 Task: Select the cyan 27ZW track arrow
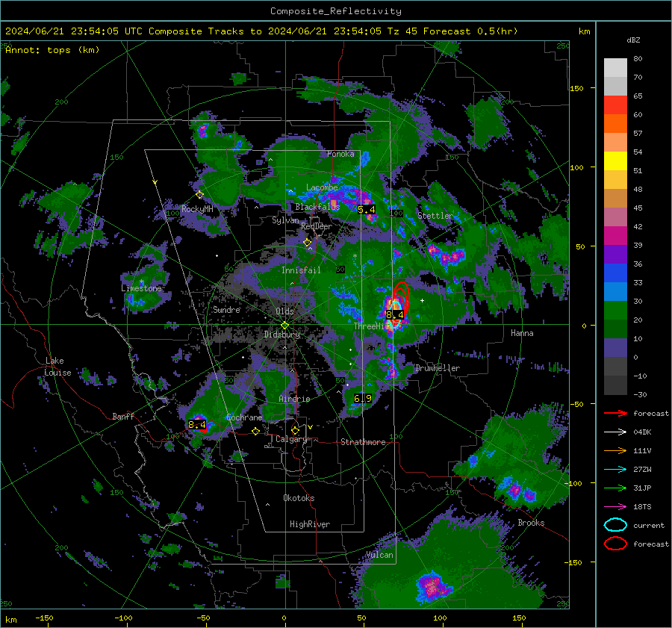615,470
